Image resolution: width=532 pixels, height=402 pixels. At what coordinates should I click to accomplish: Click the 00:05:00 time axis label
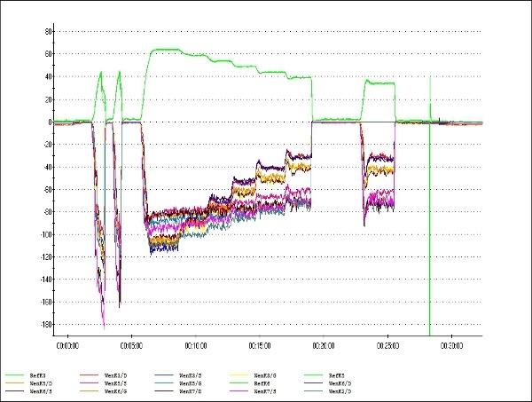131,346
